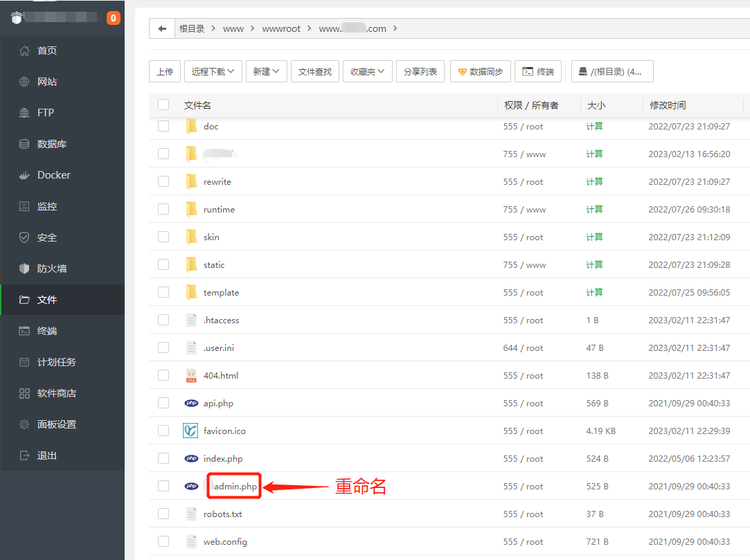Click the 修改时间 column header

click(x=668, y=105)
